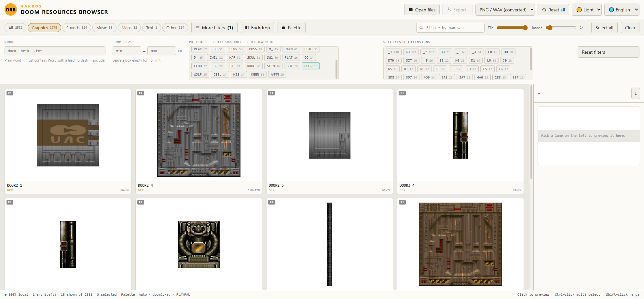Open the Light theme dropdown
Viewport: 644px width, 299px height.
pos(587,10)
